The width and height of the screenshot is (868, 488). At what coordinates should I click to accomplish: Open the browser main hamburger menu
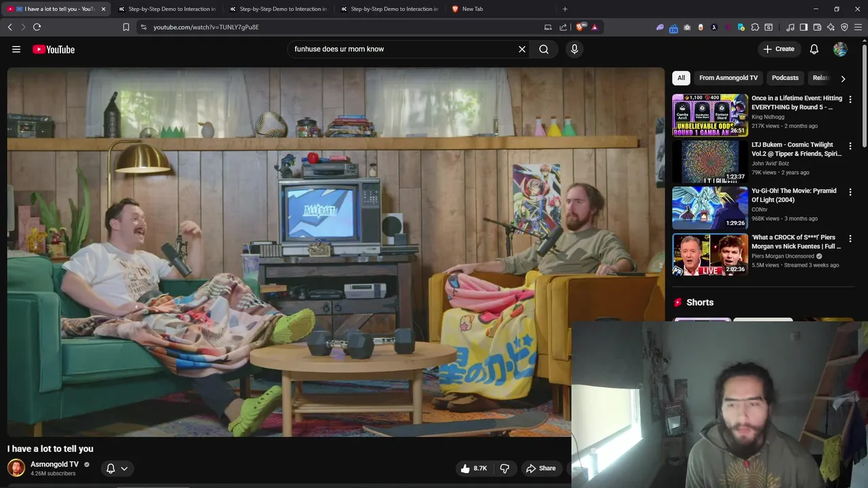tap(858, 27)
